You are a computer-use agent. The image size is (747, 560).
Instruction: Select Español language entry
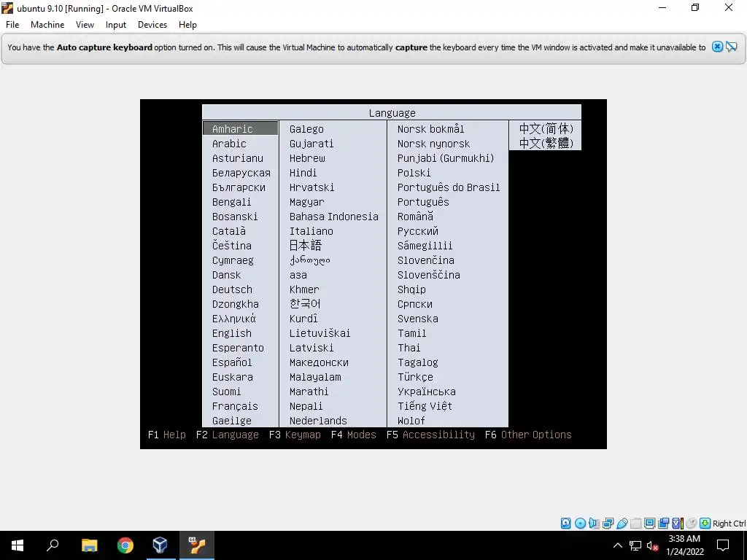232,362
